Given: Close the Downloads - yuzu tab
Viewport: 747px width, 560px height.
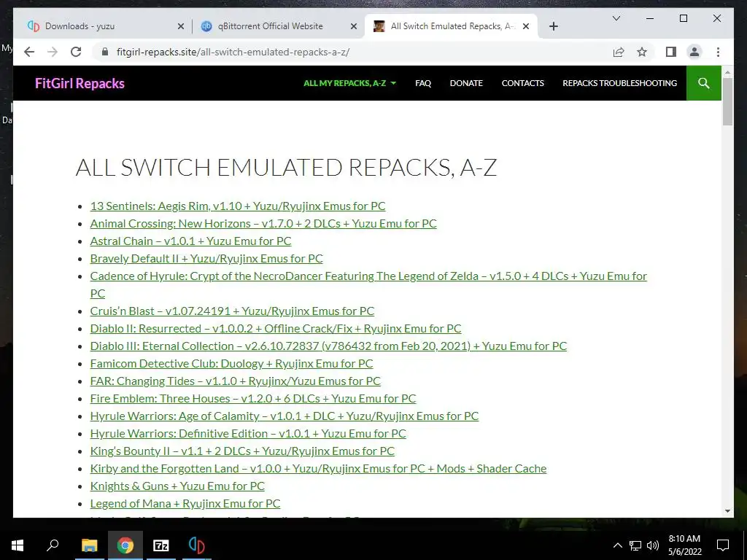Looking at the screenshot, I should [181, 27].
